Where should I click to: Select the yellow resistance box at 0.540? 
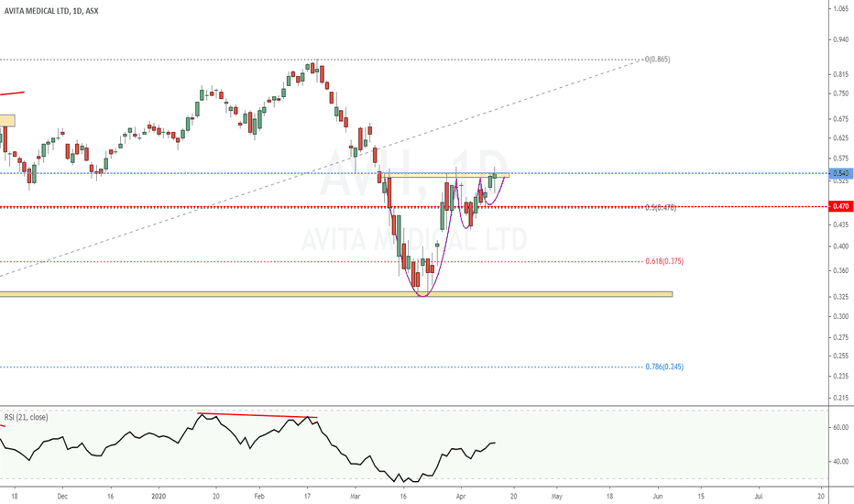445,175
